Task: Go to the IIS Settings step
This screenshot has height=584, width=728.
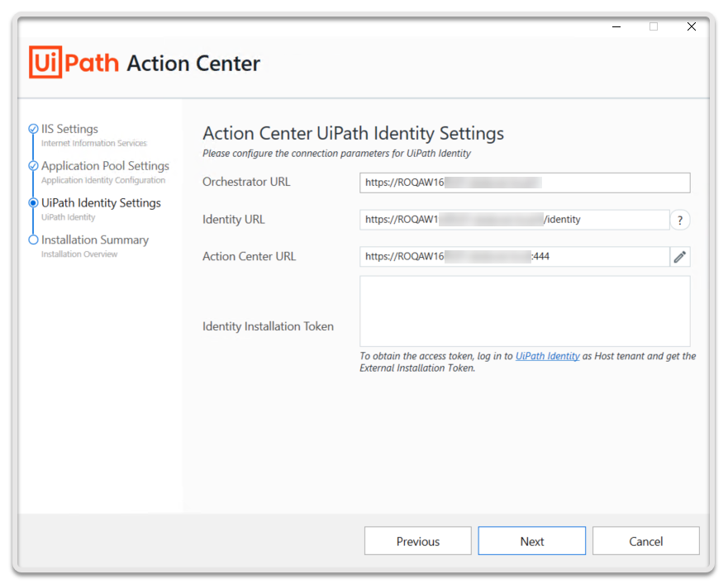Action: click(x=69, y=130)
